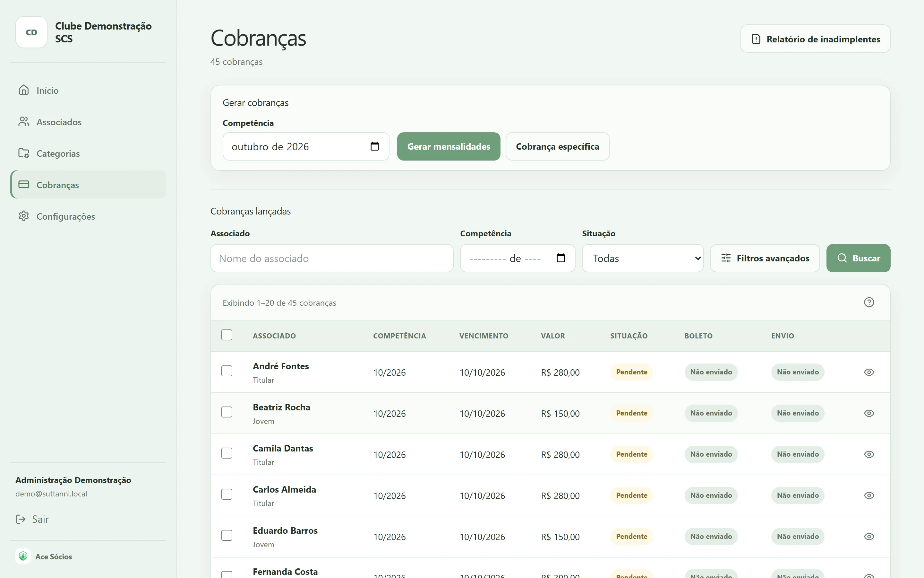
Task: Click Gerar mensalidades button
Action: point(449,146)
